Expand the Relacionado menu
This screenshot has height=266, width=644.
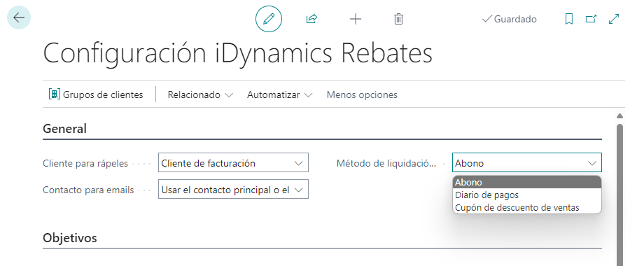pos(200,94)
